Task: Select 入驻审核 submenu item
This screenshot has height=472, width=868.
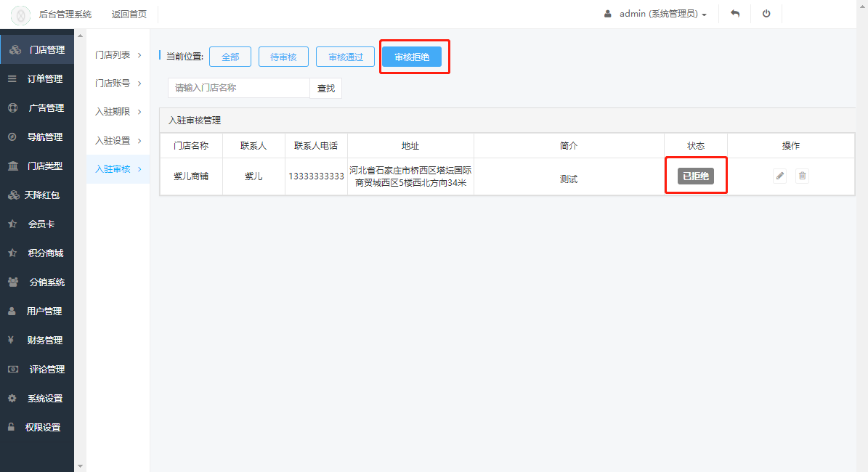Action: [118, 168]
